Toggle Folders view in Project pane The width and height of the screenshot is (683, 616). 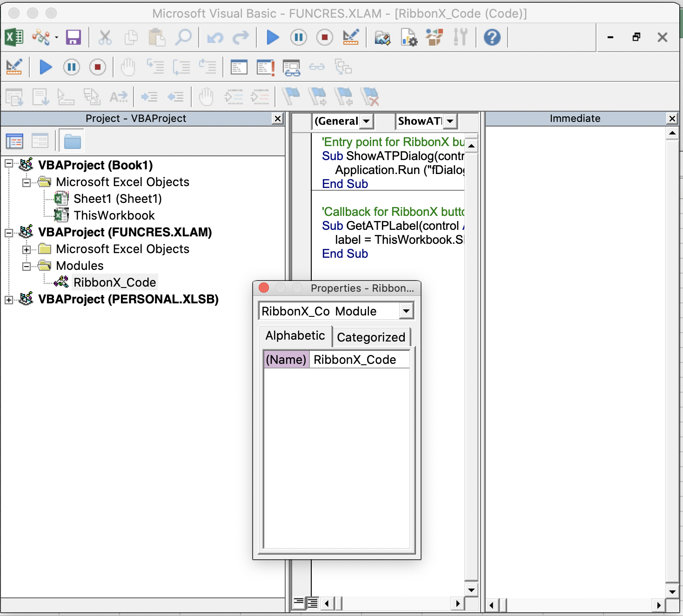[x=72, y=141]
